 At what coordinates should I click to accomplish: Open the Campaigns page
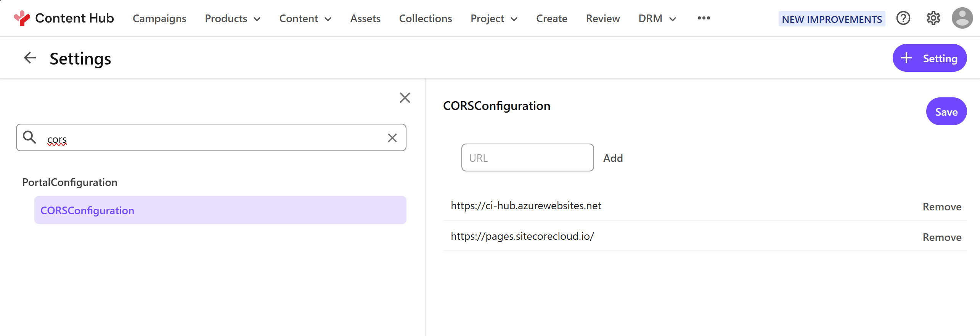(159, 19)
